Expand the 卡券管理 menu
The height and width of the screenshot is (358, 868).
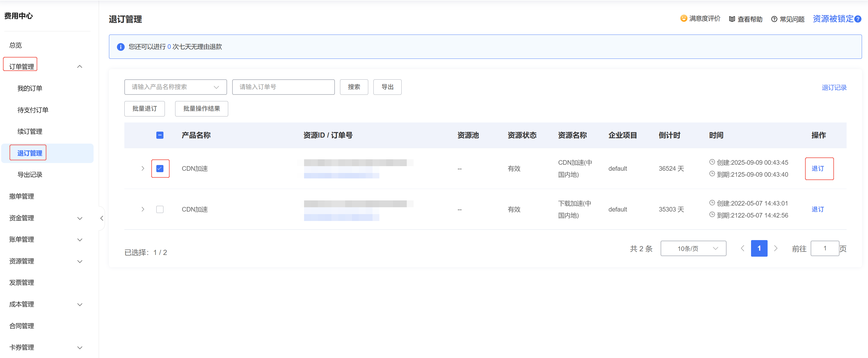point(80,347)
